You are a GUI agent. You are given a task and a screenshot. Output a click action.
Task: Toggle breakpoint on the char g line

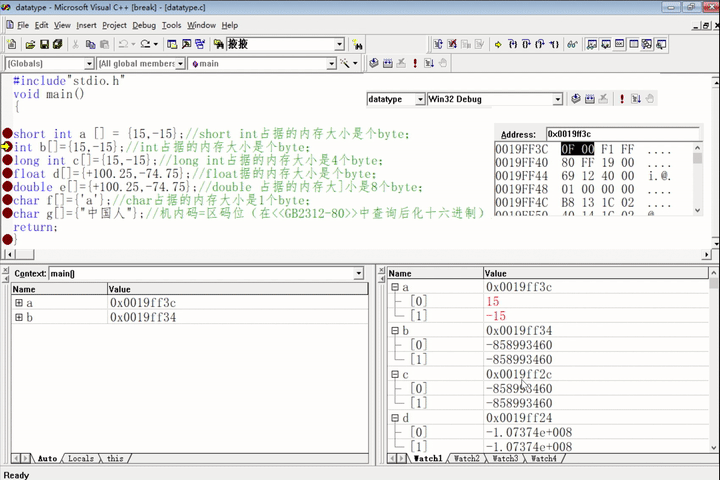click(x=7, y=214)
